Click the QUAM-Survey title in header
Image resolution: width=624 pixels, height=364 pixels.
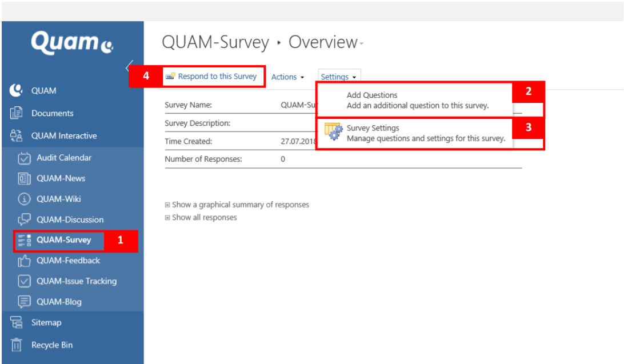tap(215, 42)
